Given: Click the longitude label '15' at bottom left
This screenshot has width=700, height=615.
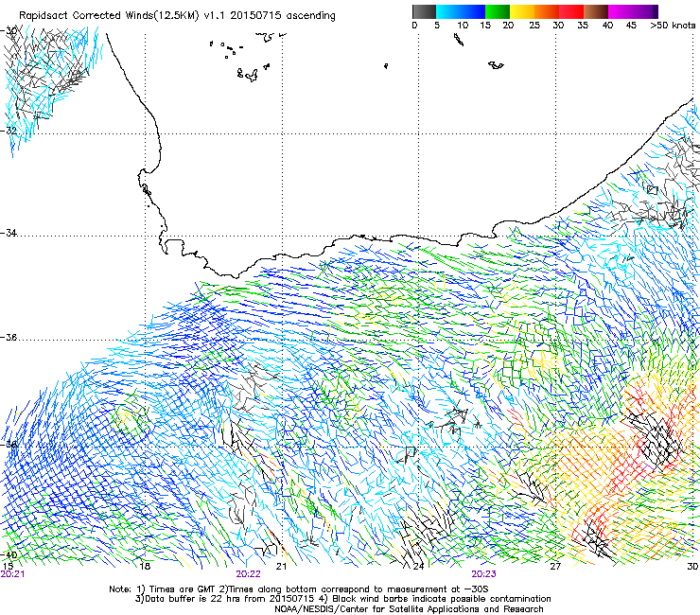Looking at the screenshot, I should [x=8, y=567].
